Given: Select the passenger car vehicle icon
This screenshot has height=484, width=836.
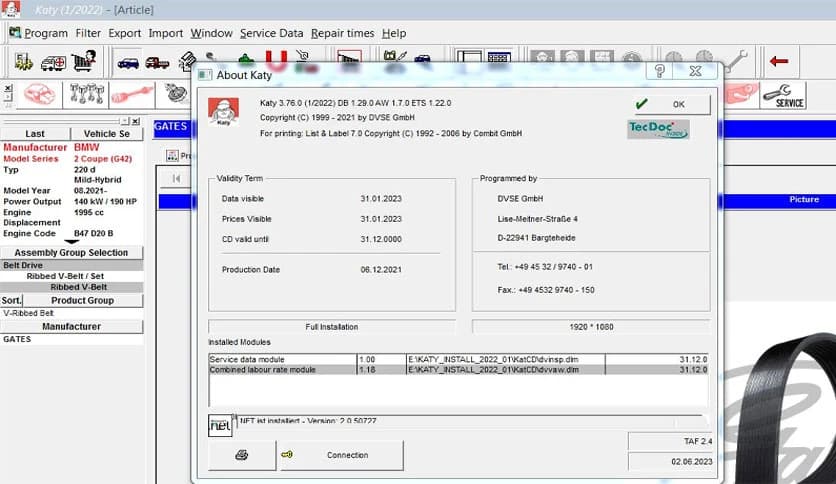Looking at the screenshot, I should coord(128,62).
